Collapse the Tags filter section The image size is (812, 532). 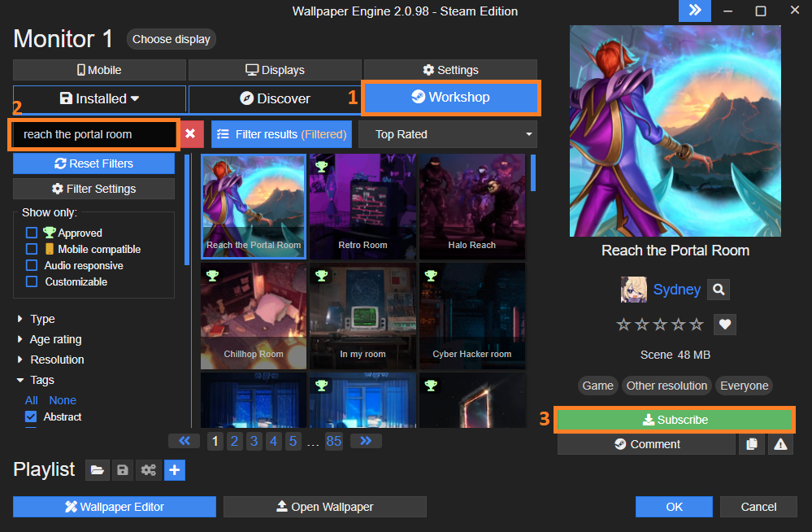tap(35, 380)
